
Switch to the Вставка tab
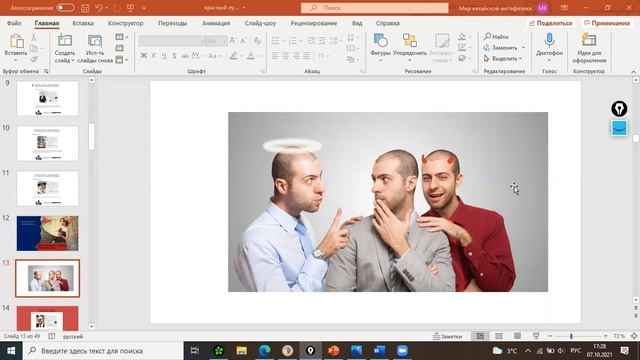click(x=83, y=23)
